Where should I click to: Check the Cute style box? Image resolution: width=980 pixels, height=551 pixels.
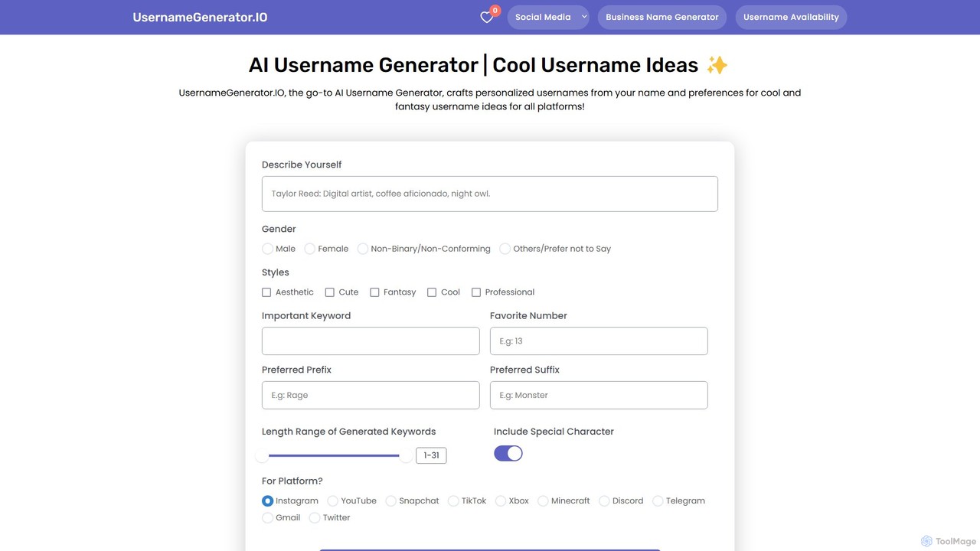click(x=330, y=292)
